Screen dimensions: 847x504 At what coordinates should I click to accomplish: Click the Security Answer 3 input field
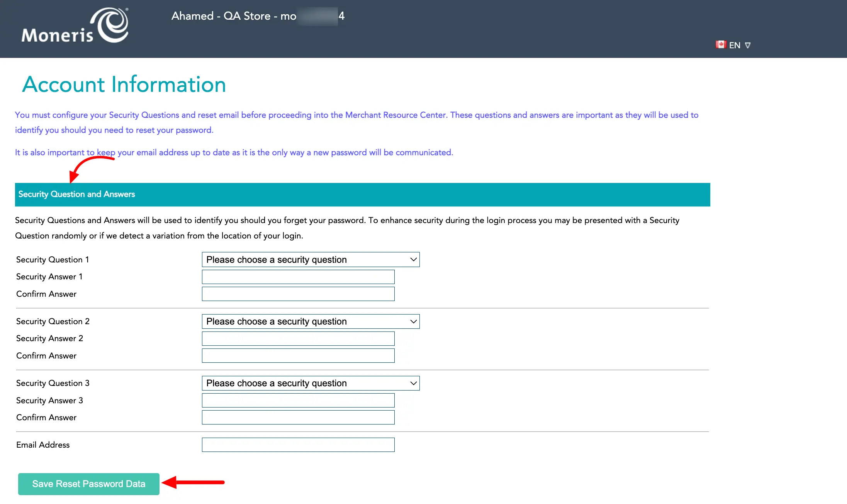tap(298, 400)
